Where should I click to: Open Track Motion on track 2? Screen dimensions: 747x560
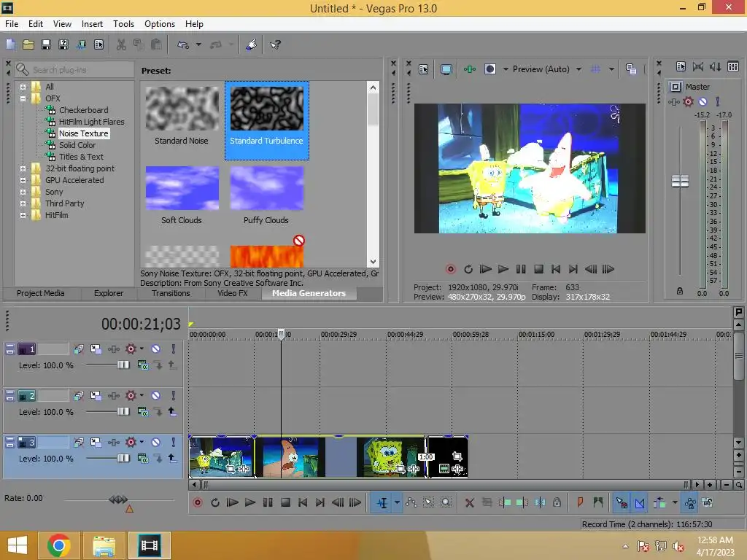tap(96, 396)
